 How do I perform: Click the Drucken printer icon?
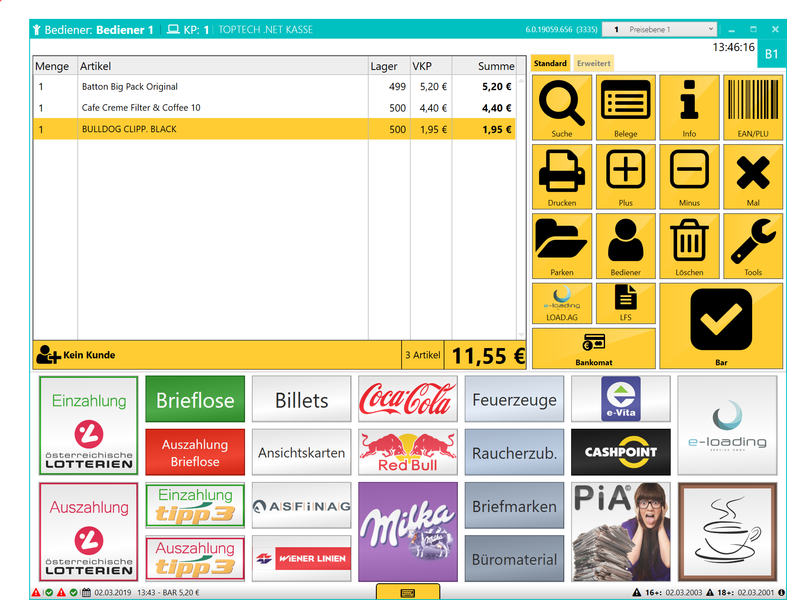tap(562, 176)
